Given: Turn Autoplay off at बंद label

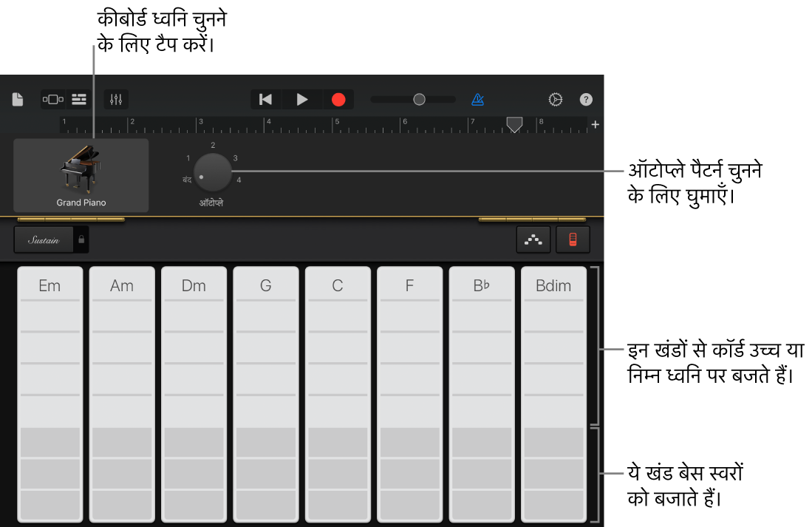Looking at the screenshot, I should (x=186, y=180).
